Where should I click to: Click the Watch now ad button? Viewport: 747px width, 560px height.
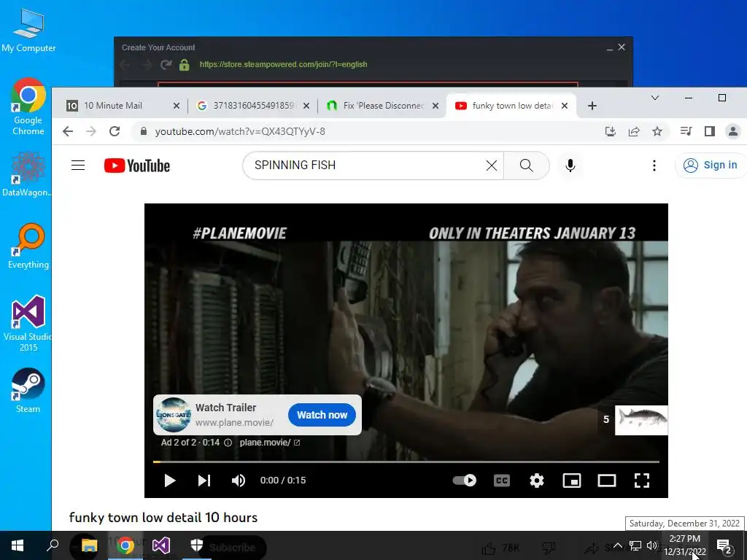coord(322,415)
